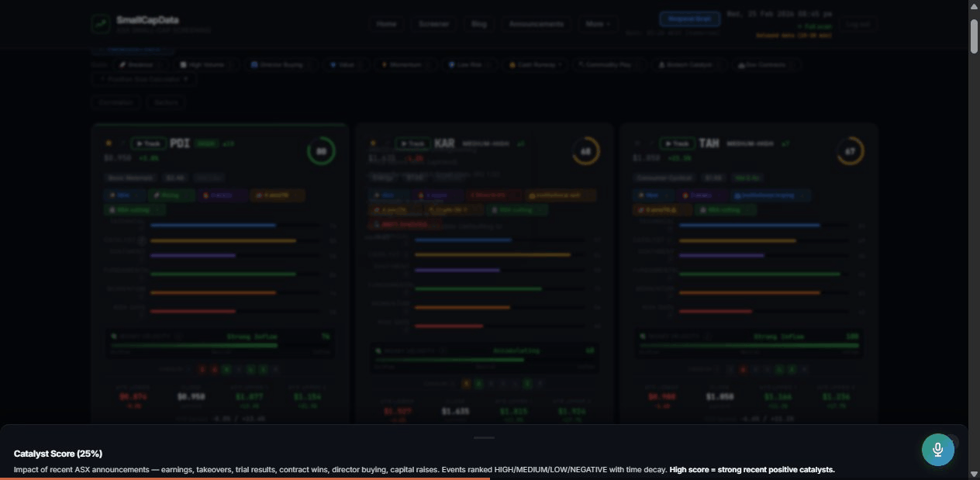Click the SmallCapData logo icon

[x=101, y=24]
